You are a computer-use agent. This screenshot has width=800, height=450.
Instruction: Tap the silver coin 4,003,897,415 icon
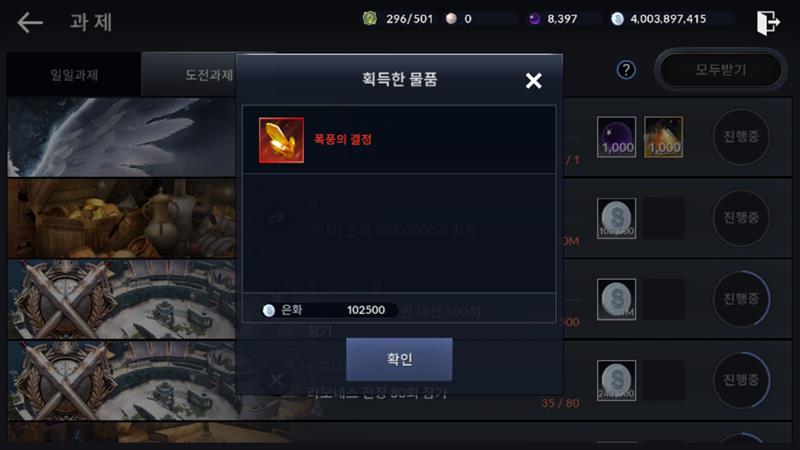coord(617,19)
